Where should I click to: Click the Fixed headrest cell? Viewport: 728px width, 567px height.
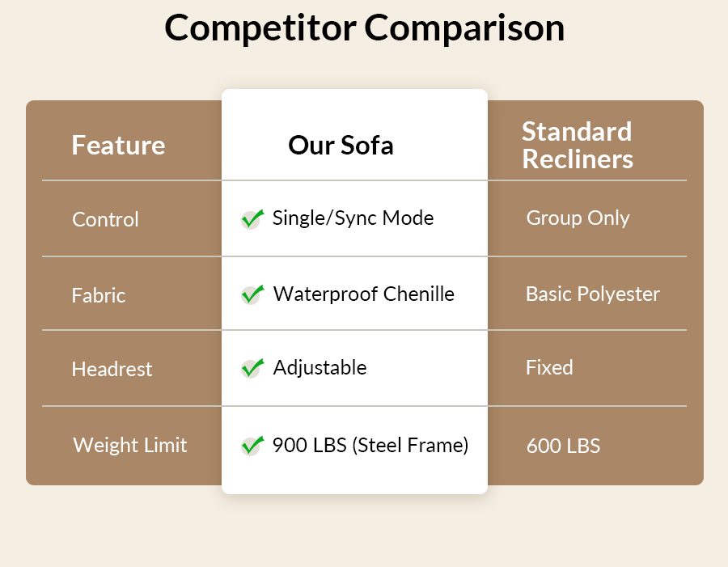pyautogui.click(x=549, y=367)
